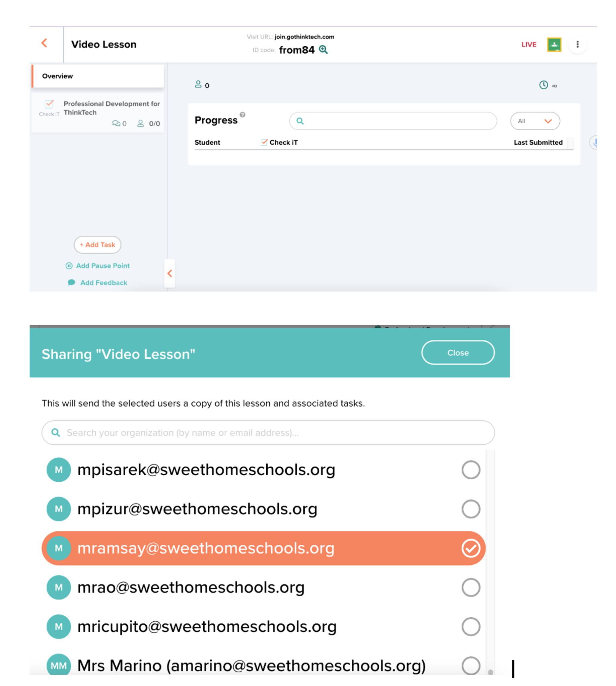Select mpisarek@sweethomeschools.org radio button
This screenshot has width=616, height=686.
coord(471,470)
